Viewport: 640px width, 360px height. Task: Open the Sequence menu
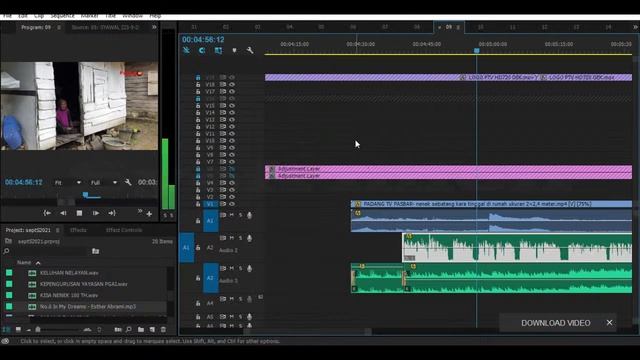tap(62, 16)
